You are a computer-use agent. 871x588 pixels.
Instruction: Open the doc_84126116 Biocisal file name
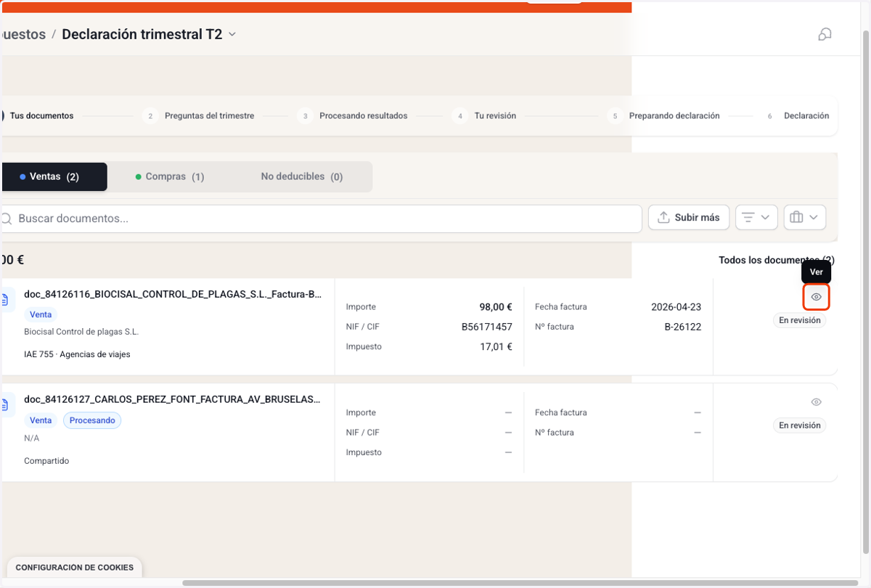tap(173, 294)
